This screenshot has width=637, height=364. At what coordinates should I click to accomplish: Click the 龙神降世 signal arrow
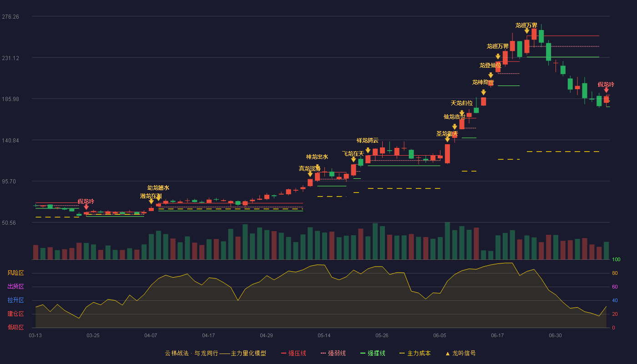[484, 92]
